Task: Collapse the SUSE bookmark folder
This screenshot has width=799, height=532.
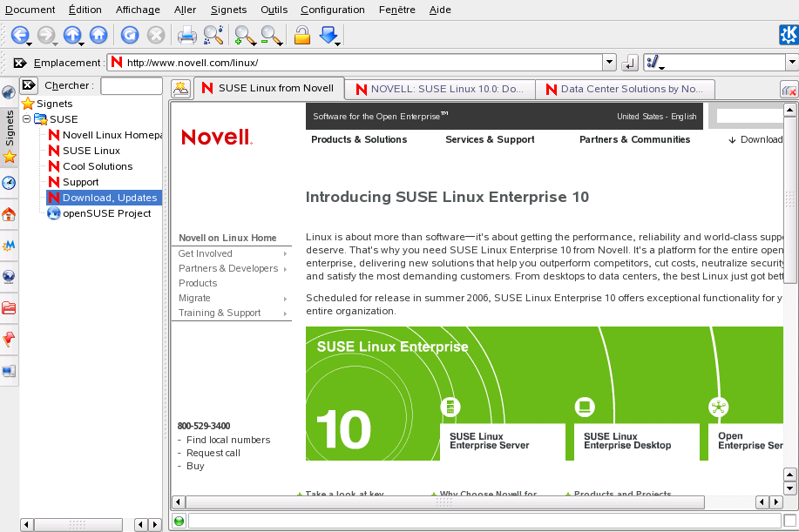Action: [x=26, y=118]
